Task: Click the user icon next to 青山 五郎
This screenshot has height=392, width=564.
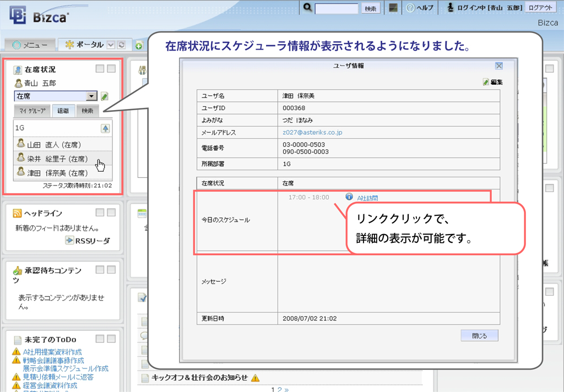Action: click(x=18, y=83)
